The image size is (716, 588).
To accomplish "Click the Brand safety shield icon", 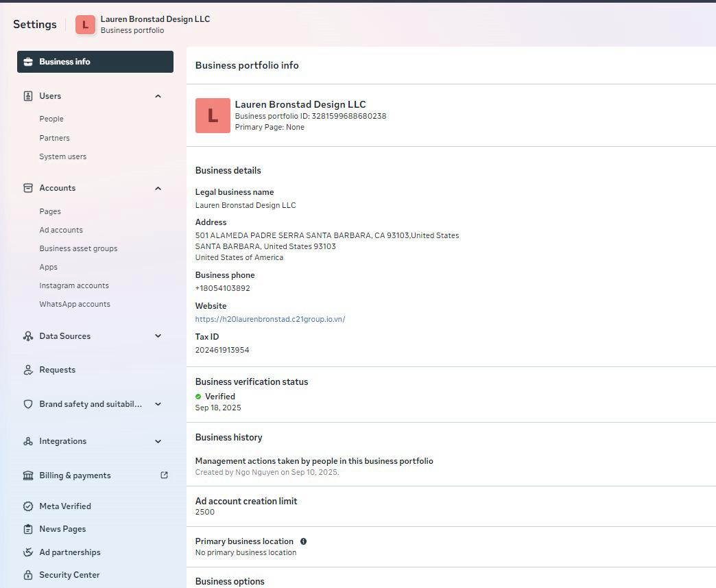I will pyautogui.click(x=28, y=404).
